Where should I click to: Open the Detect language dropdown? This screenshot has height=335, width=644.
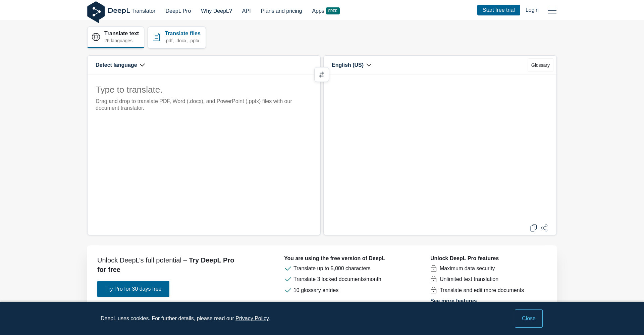click(x=120, y=65)
